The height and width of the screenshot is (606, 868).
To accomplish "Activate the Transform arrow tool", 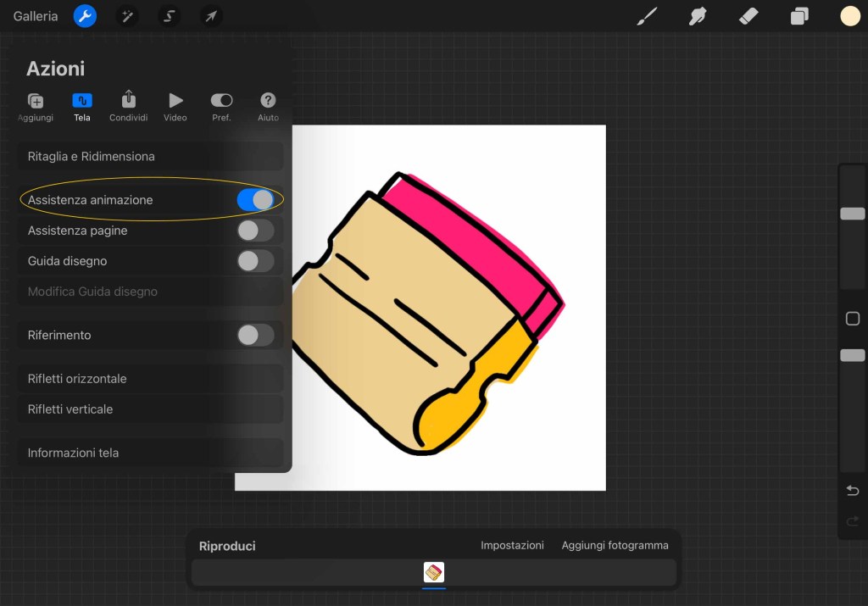I will point(211,16).
